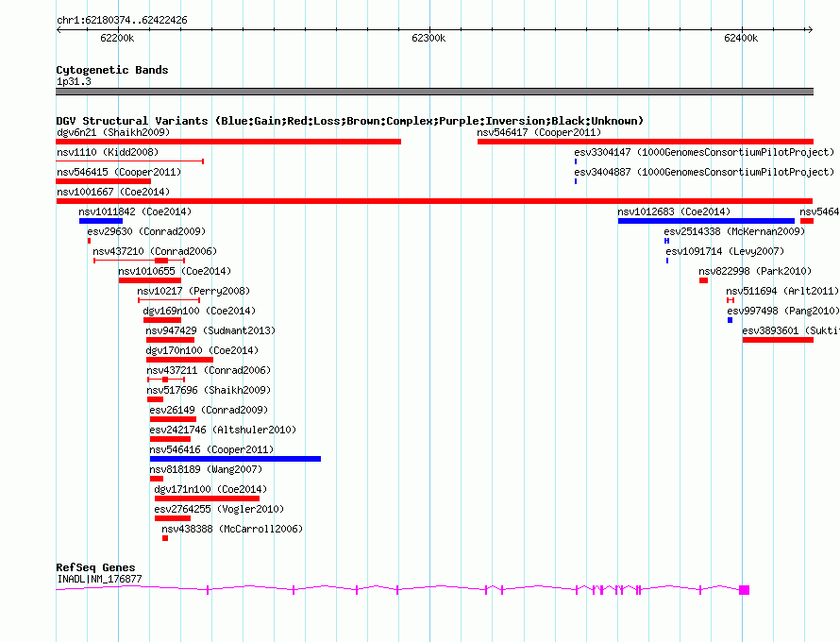Image resolution: width=840 pixels, height=642 pixels.
Task: Select the esv3893601 variant label
Action: 791,330
